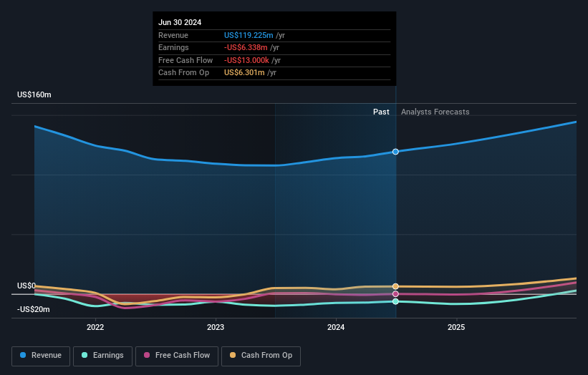
Task: Click the 2025 x-axis label
Action: coord(456,327)
